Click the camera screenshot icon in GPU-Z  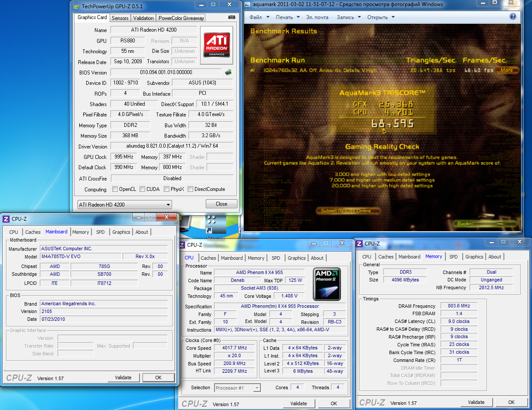[232, 17]
